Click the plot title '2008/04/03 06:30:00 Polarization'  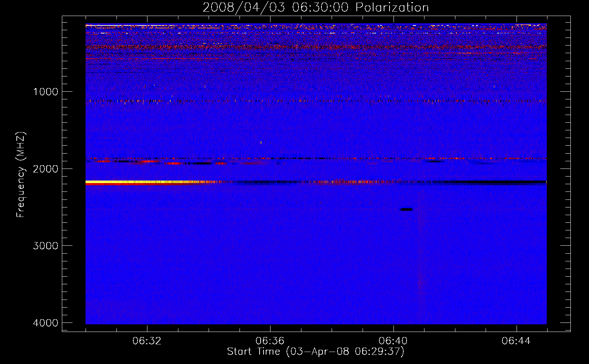click(x=316, y=7)
